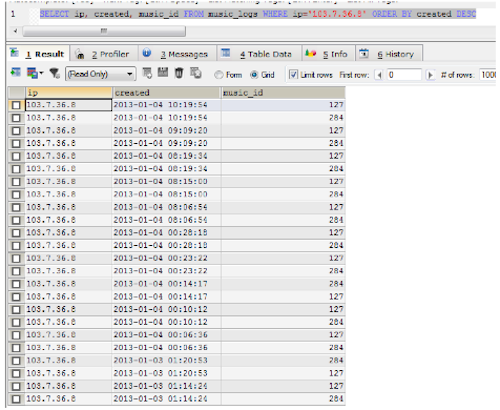Click the delete row trash icon
500x410 pixels.
pos(179,73)
